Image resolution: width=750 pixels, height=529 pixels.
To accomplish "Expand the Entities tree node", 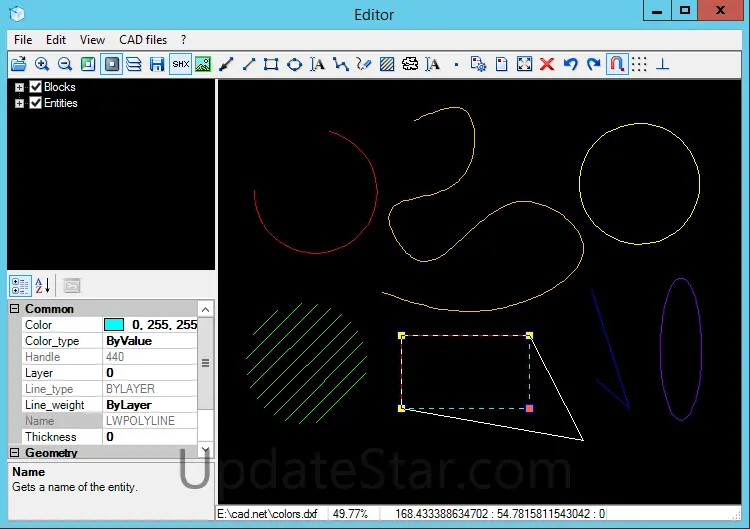I will 19,103.
